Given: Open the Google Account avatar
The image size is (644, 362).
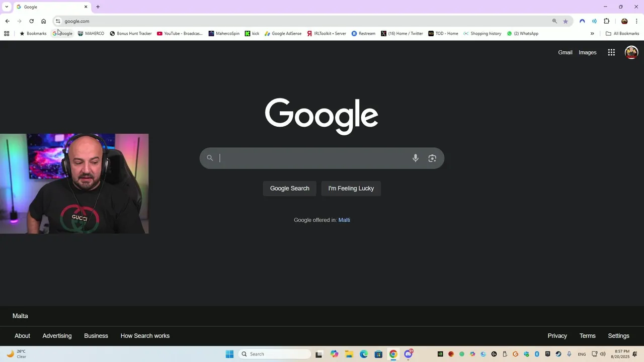Looking at the screenshot, I should [x=631, y=52].
